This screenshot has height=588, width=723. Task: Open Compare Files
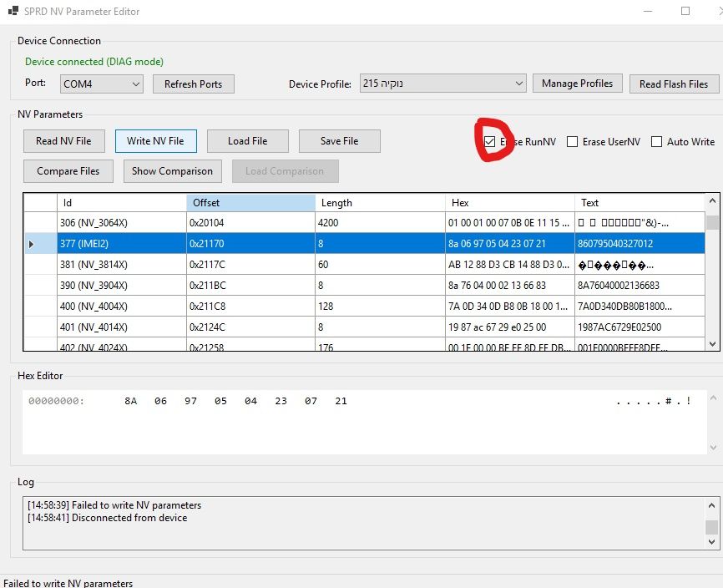point(68,171)
